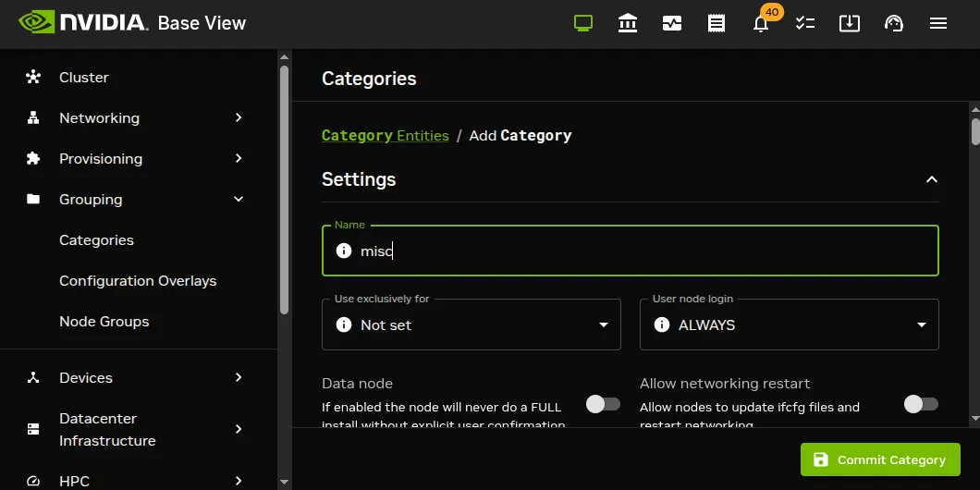Click sidebar scrollbar down arrow
Image resolution: width=980 pixels, height=490 pixels.
point(285,482)
